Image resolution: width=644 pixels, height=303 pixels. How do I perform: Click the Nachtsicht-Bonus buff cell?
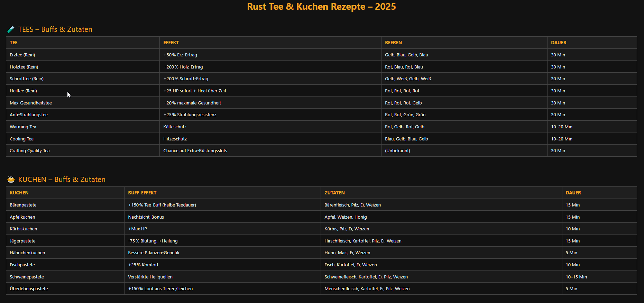146,217
